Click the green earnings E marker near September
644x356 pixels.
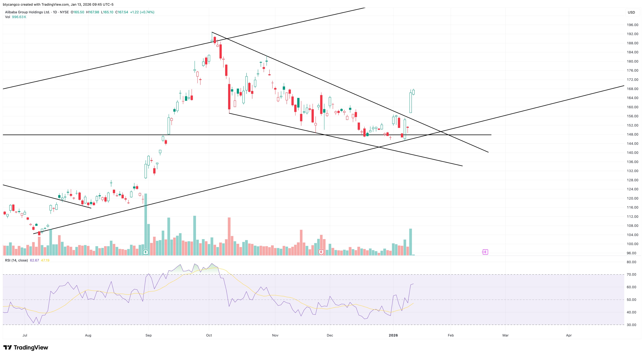(x=145, y=252)
